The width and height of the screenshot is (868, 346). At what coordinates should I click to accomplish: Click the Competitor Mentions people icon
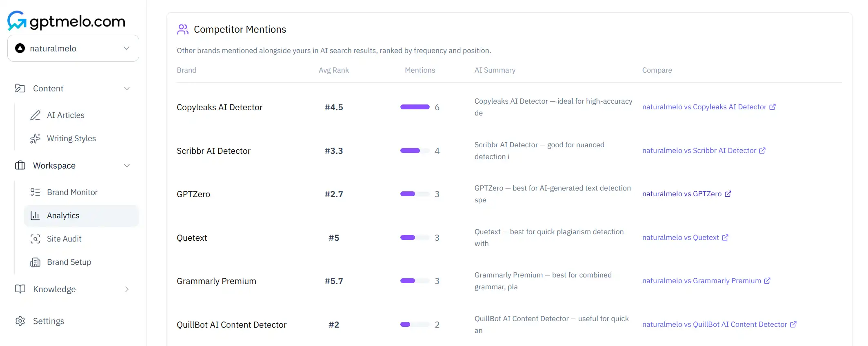pyautogui.click(x=182, y=29)
